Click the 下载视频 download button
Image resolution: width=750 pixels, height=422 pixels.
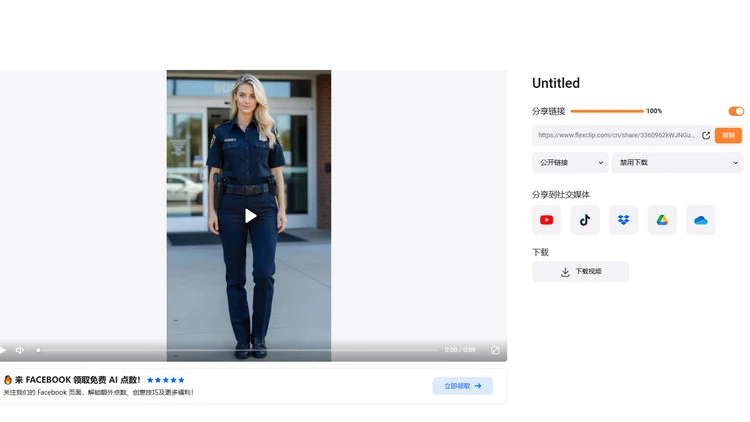click(x=580, y=271)
